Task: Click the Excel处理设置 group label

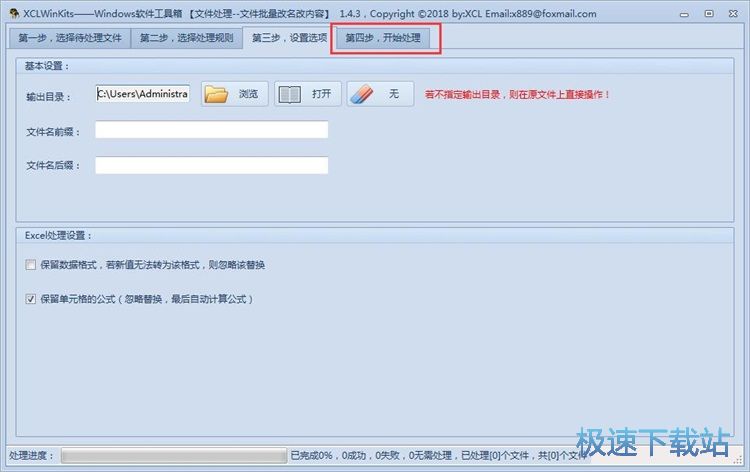Action: [58, 235]
